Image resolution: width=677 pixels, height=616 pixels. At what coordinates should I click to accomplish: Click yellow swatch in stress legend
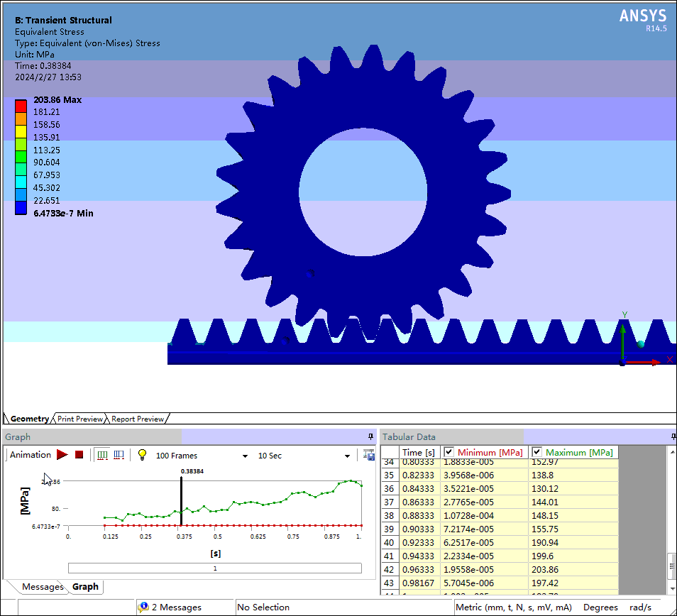[21, 132]
